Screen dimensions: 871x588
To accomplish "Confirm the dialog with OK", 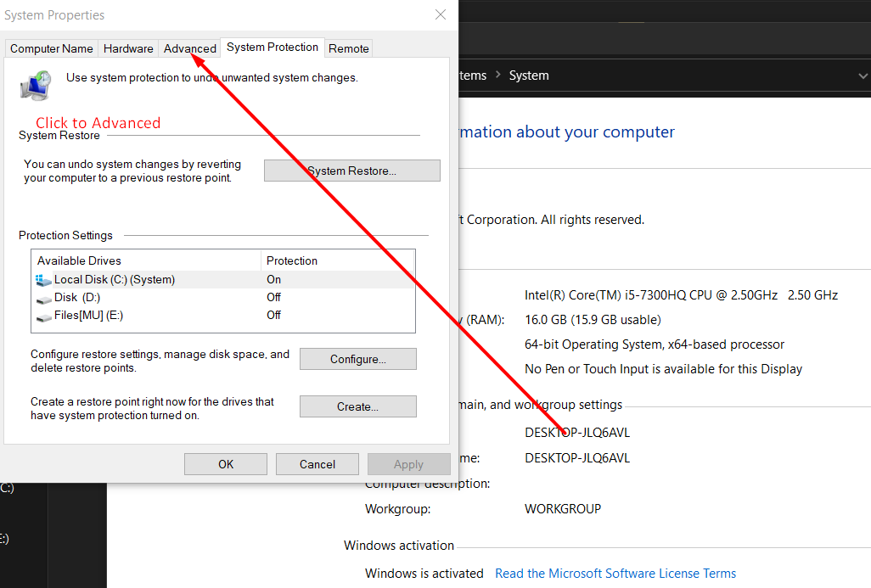I will click(x=226, y=464).
